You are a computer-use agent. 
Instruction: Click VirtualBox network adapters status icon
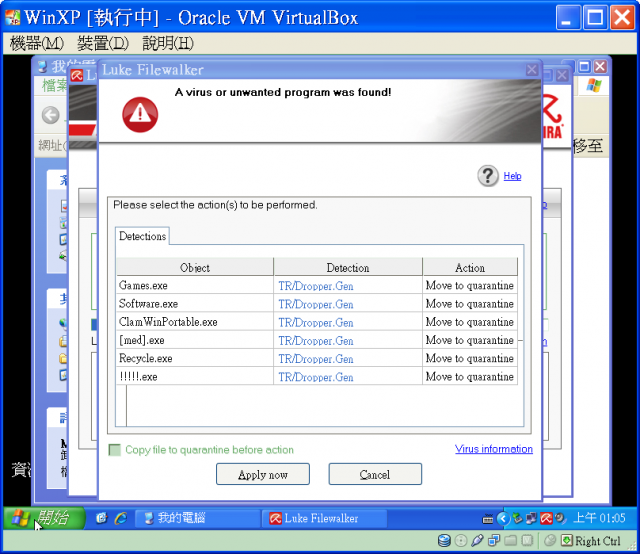(494, 541)
